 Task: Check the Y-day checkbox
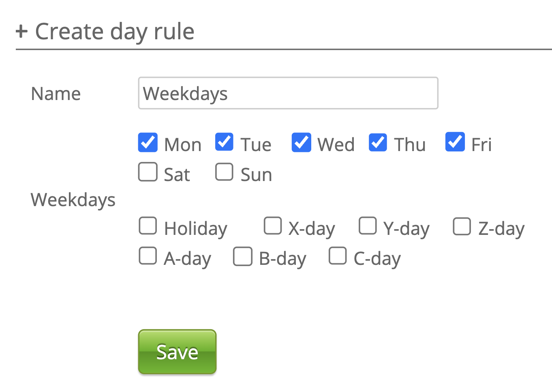point(368,226)
